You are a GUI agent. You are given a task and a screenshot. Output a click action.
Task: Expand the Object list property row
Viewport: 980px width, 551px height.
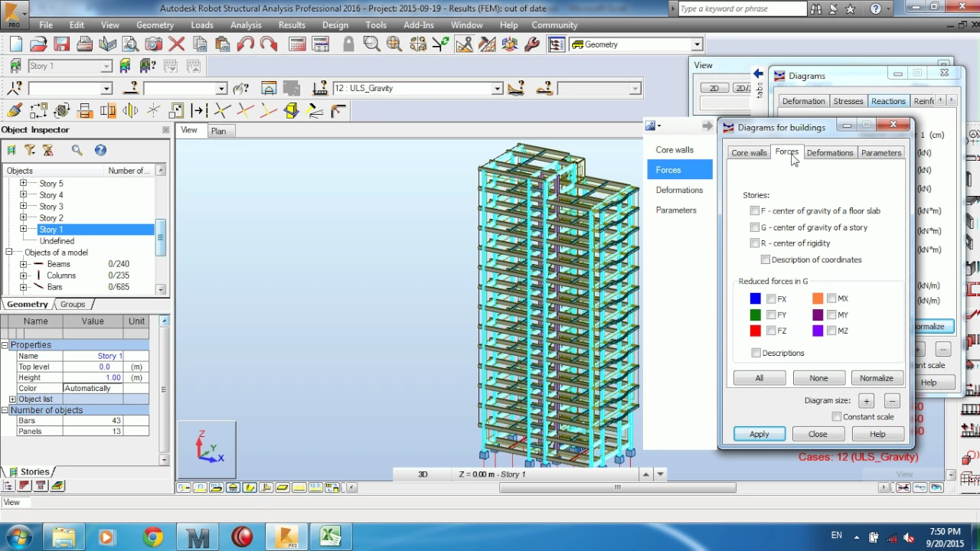12,399
